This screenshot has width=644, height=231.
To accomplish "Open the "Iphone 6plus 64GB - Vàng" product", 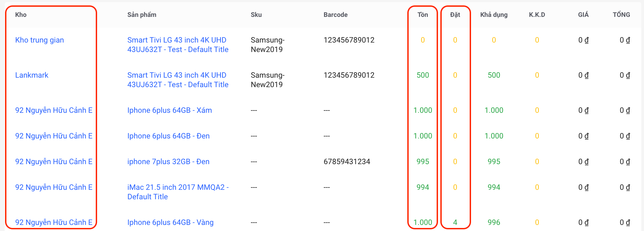I will 170,222.
